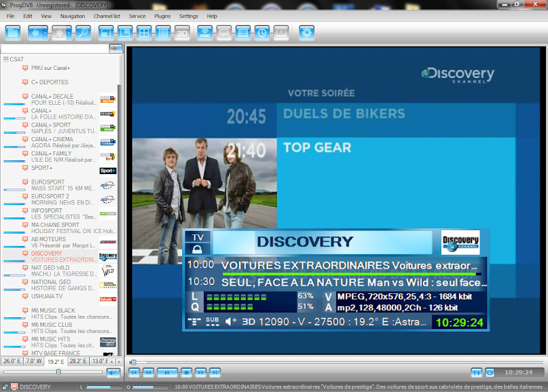Collapse the CSAT channel group
The height and width of the screenshot is (392, 548).
coord(5,59)
